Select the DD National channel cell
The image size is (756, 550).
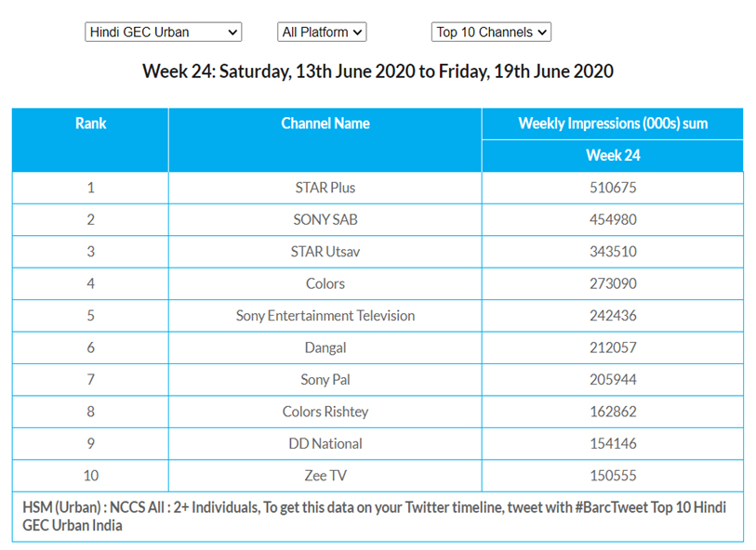(x=325, y=443)
